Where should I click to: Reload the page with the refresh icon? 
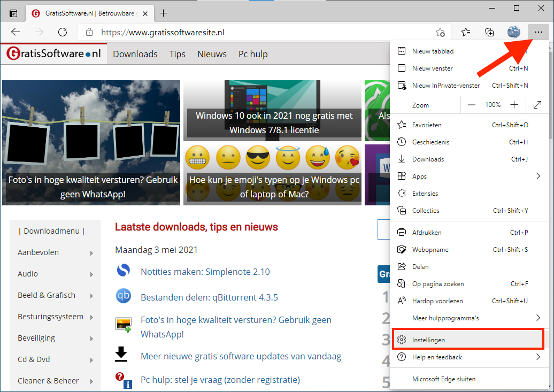pos(63,32)
